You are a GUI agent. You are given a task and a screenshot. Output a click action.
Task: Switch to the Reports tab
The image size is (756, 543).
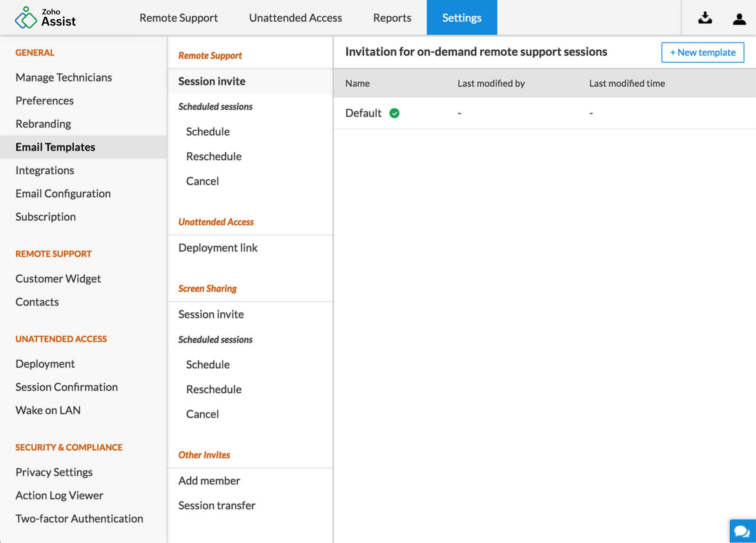[392, 18]
